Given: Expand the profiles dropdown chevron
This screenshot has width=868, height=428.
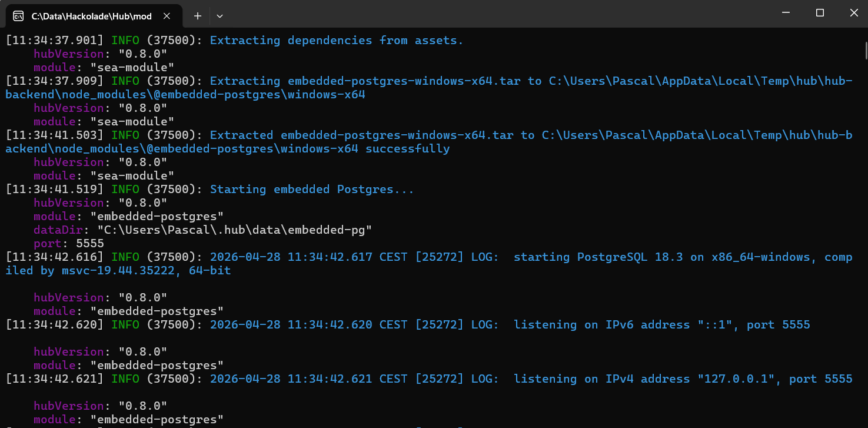Looking at the screenshot, I should [x=220, y=16].
